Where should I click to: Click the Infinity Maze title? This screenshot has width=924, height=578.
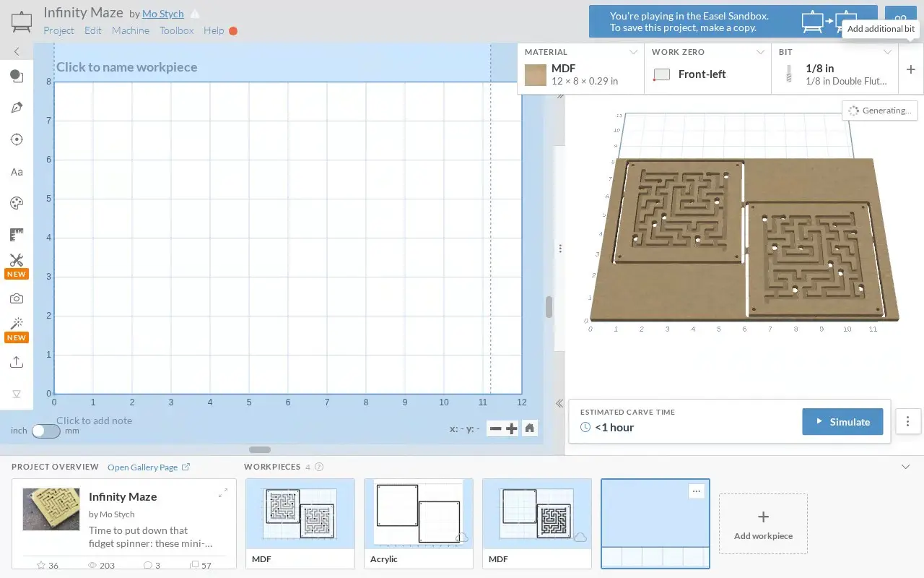[83, 13]
